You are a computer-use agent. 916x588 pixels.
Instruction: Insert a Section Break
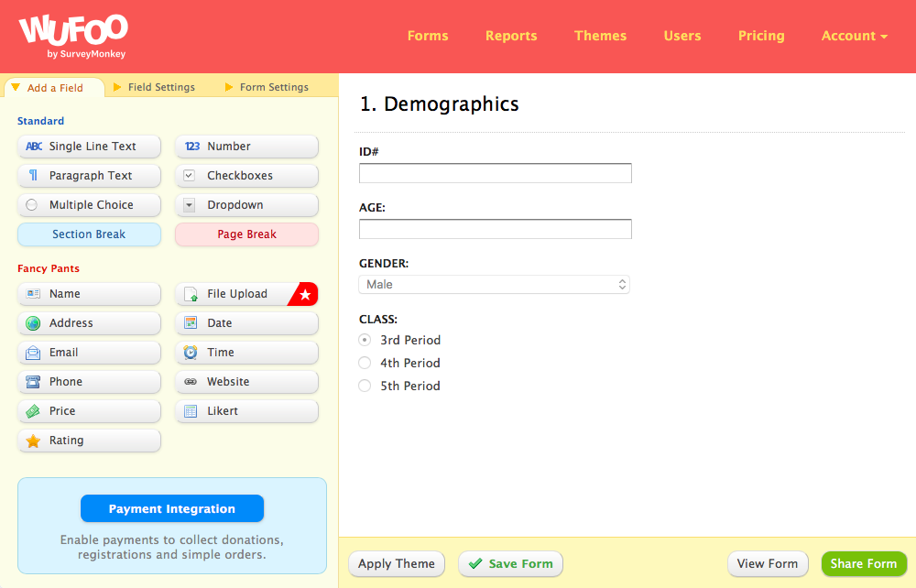click(x=90, y=234)
